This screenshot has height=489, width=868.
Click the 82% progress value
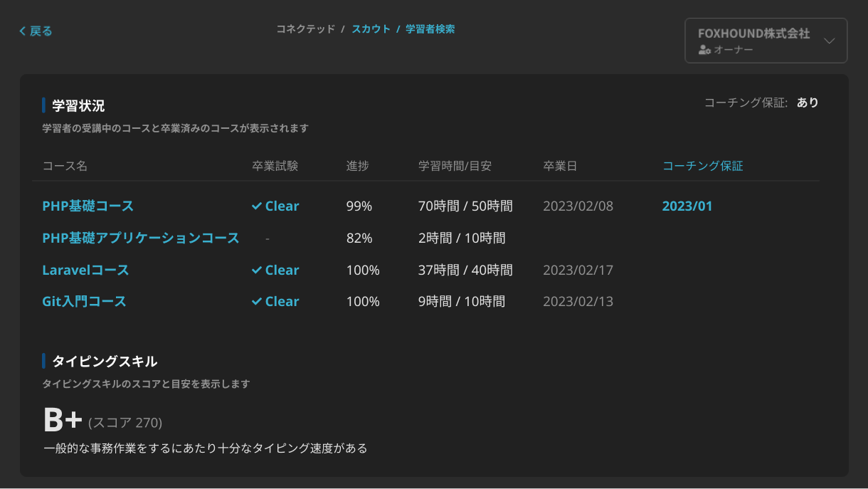tap(359, 238)
